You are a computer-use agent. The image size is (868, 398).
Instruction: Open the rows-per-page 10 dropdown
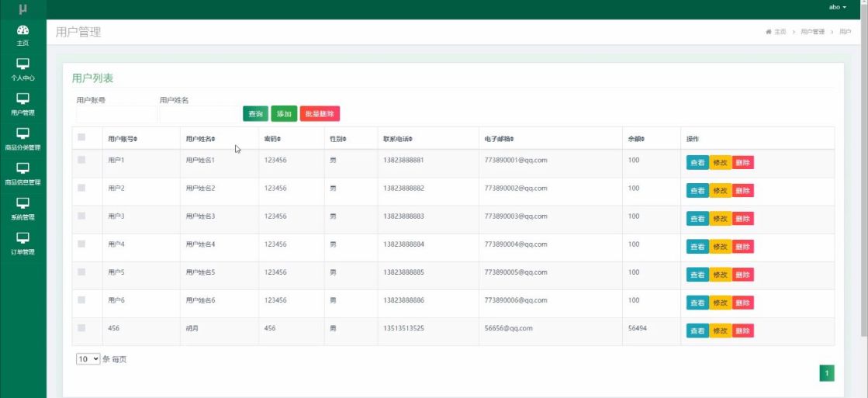[x=88, y=358]
